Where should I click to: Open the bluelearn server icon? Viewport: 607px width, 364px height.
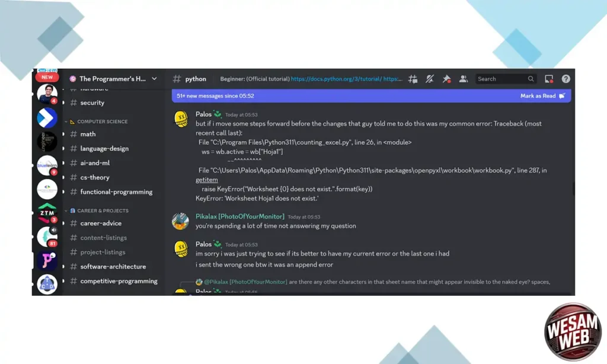point(47,165)
